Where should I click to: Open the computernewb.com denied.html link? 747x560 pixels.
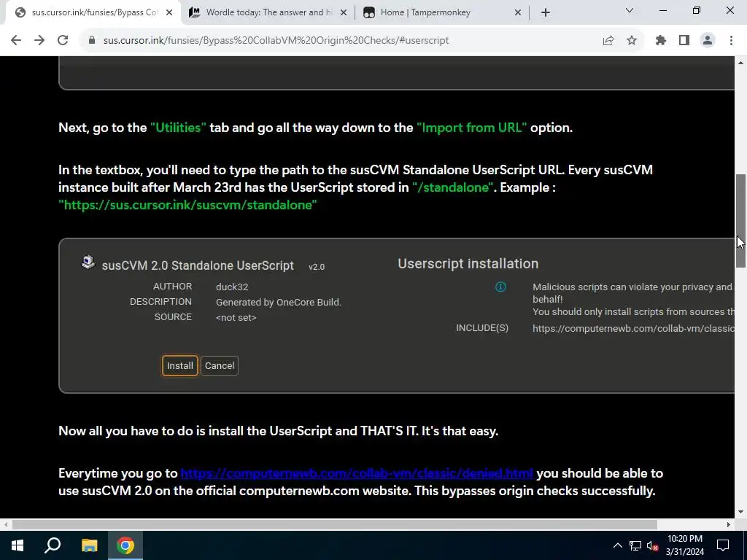click(x=356, y=473)
